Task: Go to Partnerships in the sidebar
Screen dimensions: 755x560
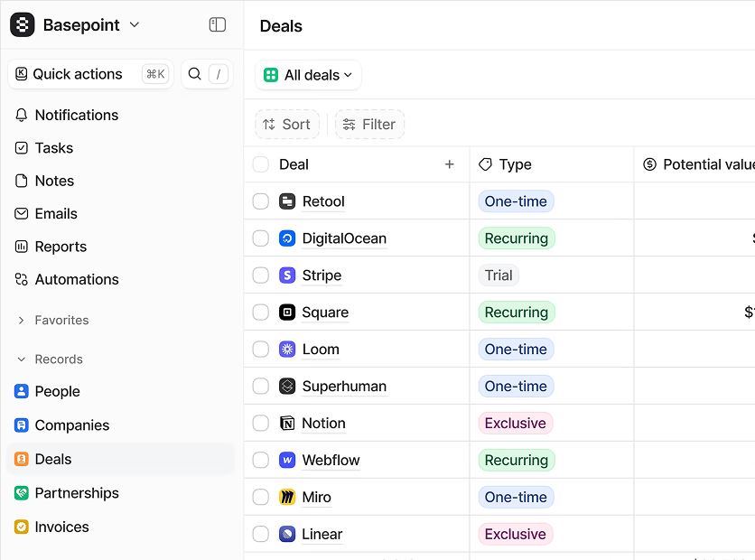Action: click(x=76, y=493)
